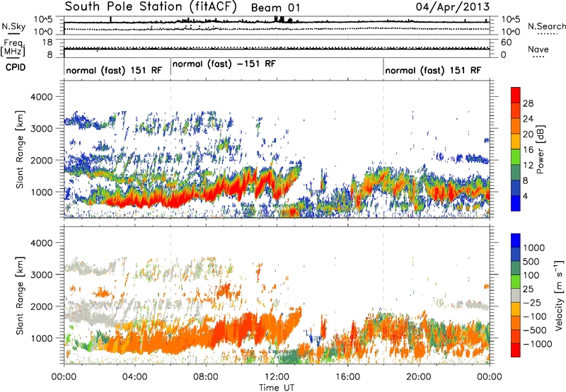Click the blue bottom of the power colorbar
Image resolution: width=566 pixels, height=392 pixels.
(516, 203)
